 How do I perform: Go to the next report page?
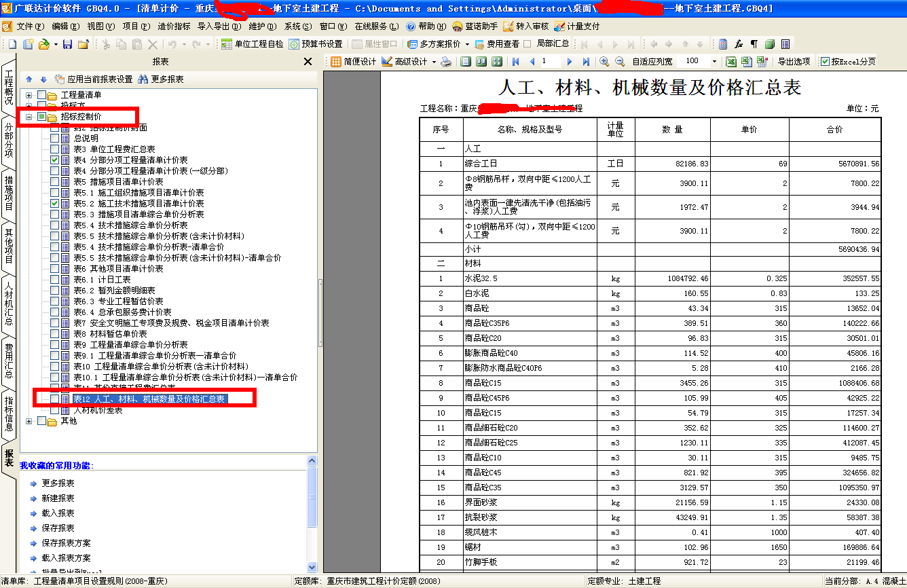570,61
